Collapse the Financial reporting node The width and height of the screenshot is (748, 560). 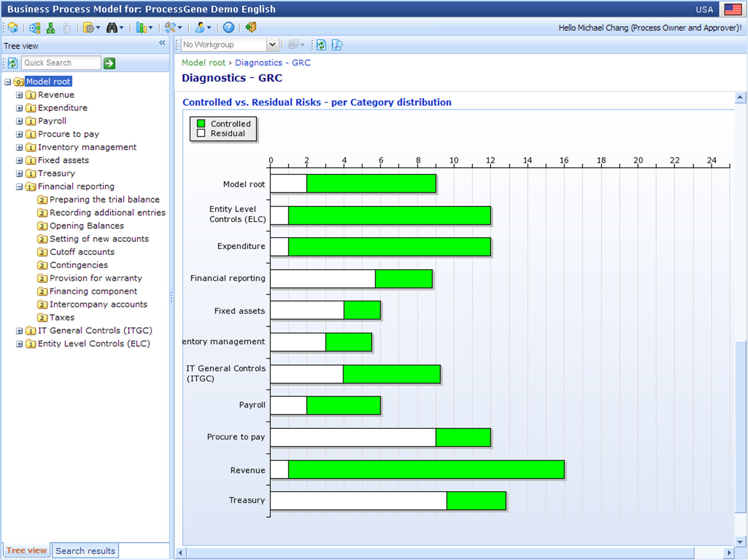[x=19, y=187]
